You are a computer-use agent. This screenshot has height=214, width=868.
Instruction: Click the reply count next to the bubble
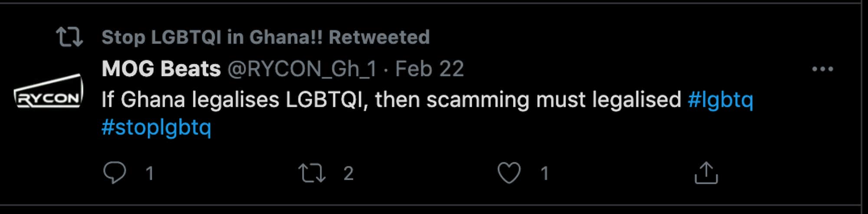click(150, 174)
